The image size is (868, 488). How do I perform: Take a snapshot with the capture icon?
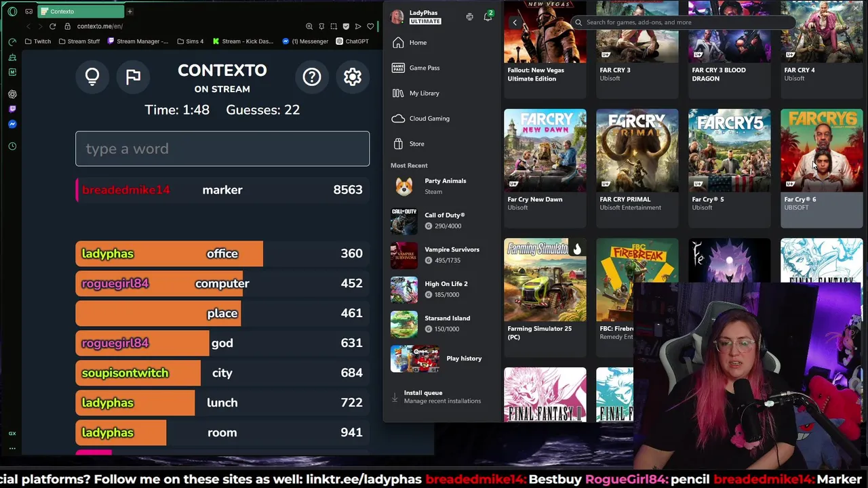[334, 26]
